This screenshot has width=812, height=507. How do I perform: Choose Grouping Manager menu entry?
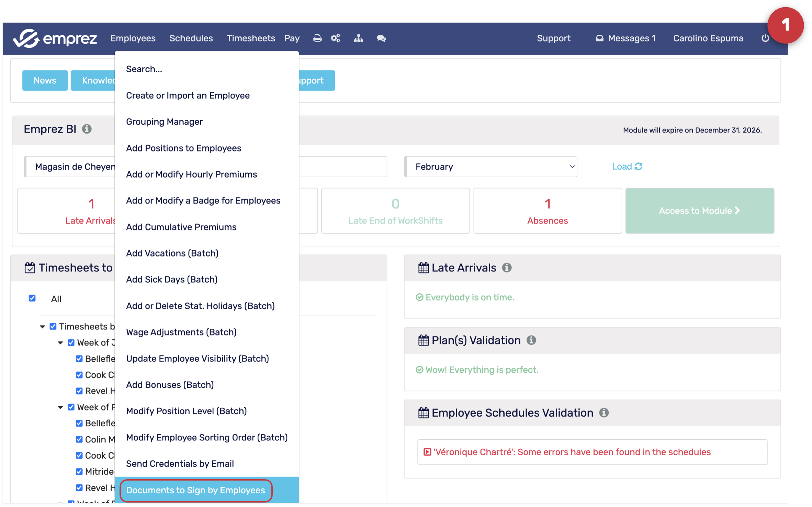(164, 122)
